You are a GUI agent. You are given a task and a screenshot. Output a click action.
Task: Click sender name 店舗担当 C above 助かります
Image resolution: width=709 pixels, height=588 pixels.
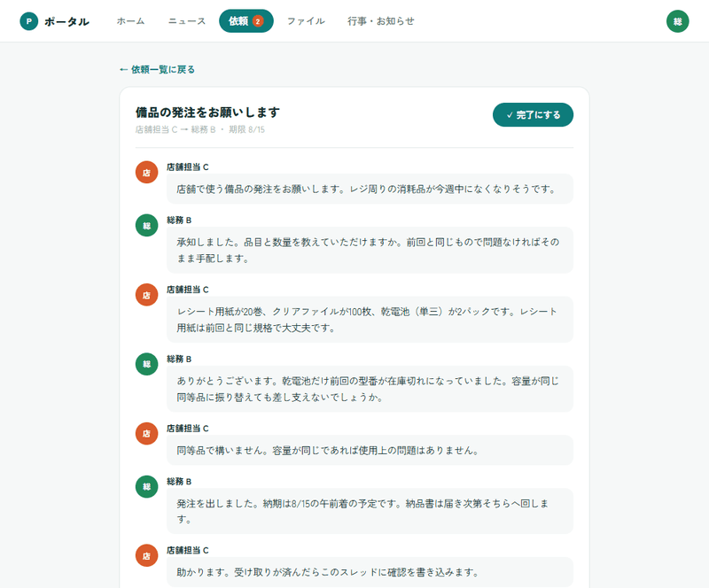coord(188,551)
